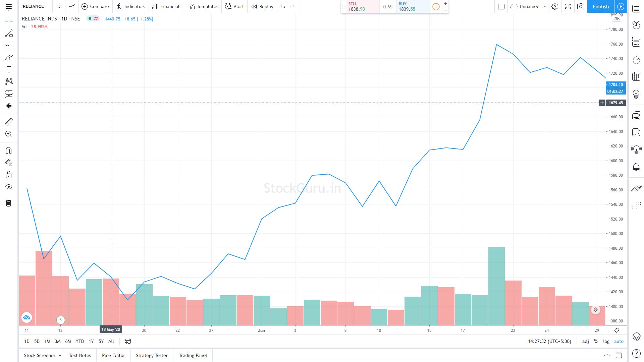644x362 pixels.
Task: Expand the bottom panel with chevron
Action: [x=607, y=355]
